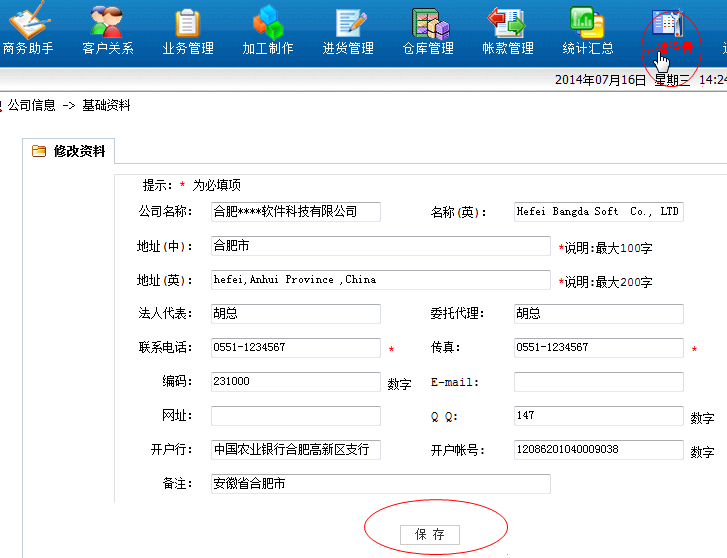This screenshot has width=727, height=558.
Task: Open the 客户关系 module icon
Action: point(107,22)
